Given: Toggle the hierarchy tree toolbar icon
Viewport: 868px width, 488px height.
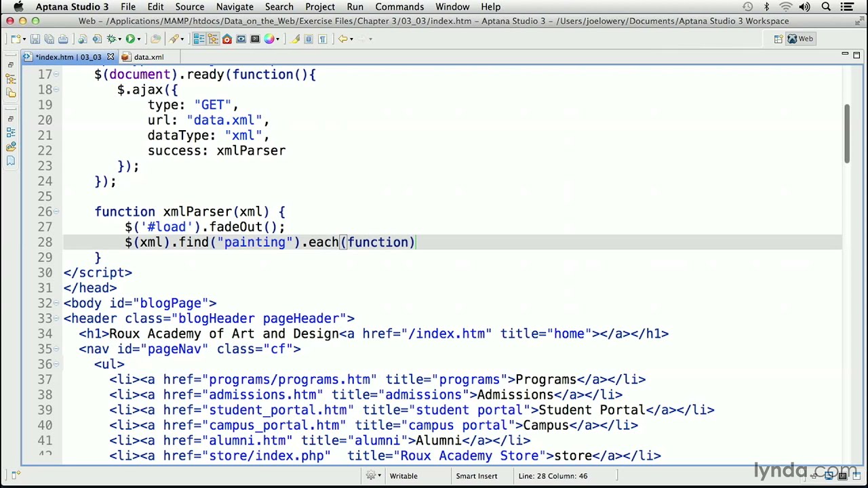Looking at the screenshot, I should click(x=213, y=39).
